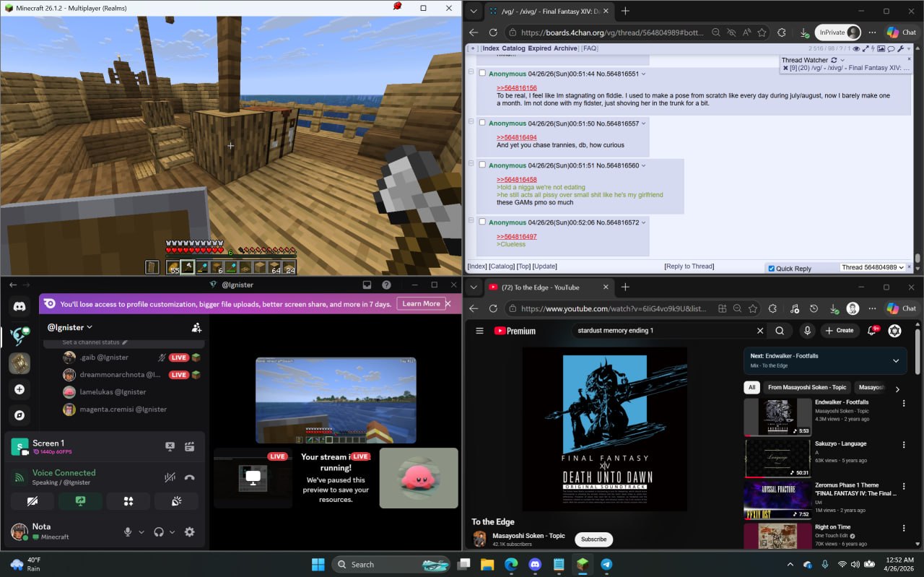Screen dimensions: 924x577
Task: Click the YouTube Create button
Action: tap(840, 331)
